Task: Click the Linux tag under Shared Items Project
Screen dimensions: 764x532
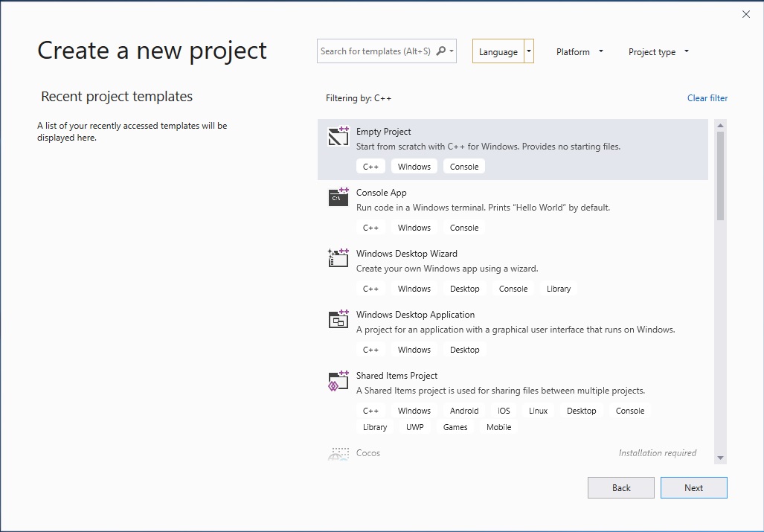Action: click(x=538, y=411)
